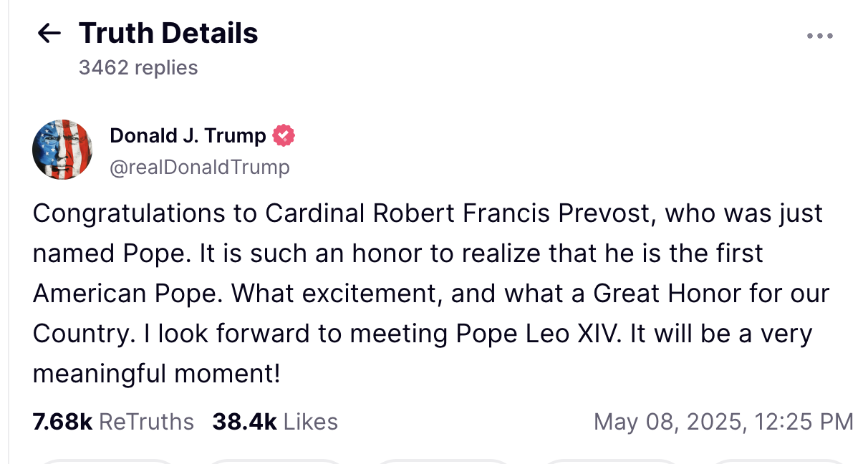Viewport: 868px width, 464px height.
Task: Click the @realDonaldTrump handle
Action: pyautogui.click(x=199, y=168)
